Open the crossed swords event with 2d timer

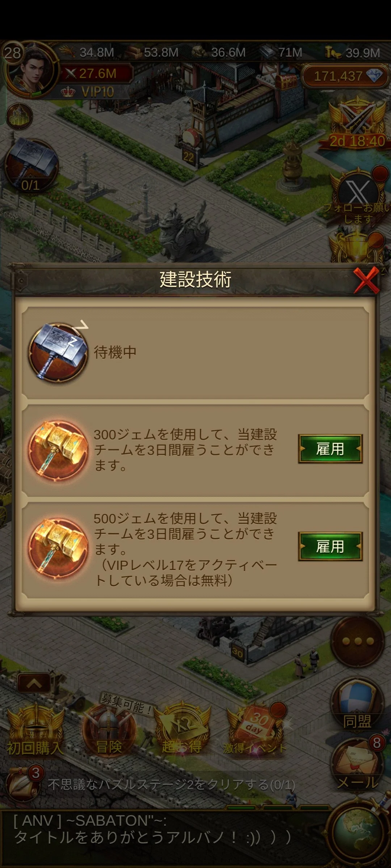(357, 123)
